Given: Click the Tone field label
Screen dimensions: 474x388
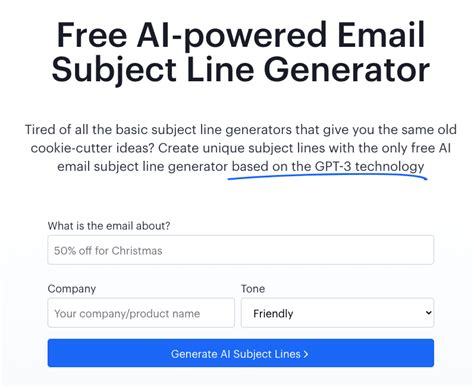Looking at the screenshot, I should (x=253, y=289).
